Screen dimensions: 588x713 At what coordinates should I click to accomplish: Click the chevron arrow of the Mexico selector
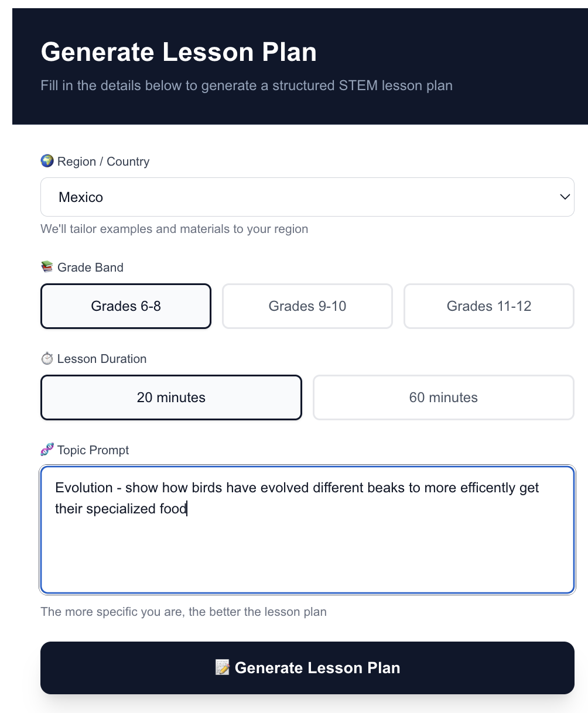[565, 197]
